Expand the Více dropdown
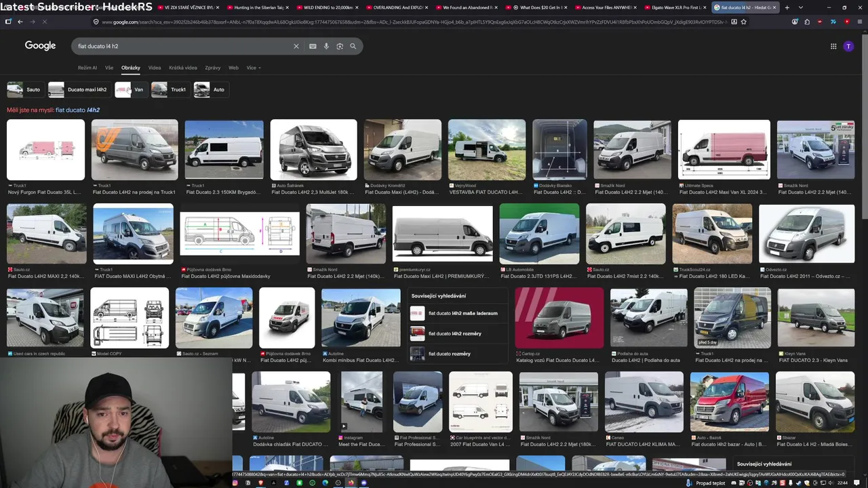Screen dimensions: 868x488 (x=254, y=68)
